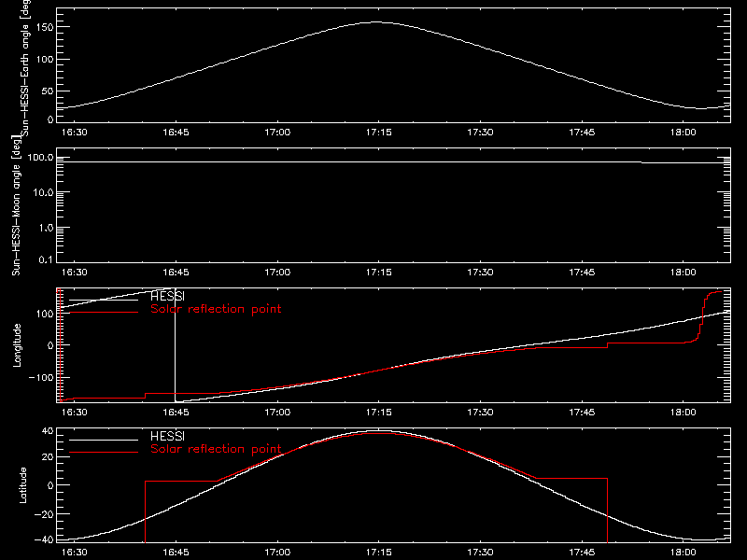Click the 0.1 tick on Moon angle axis

click(x=46, y=259)
